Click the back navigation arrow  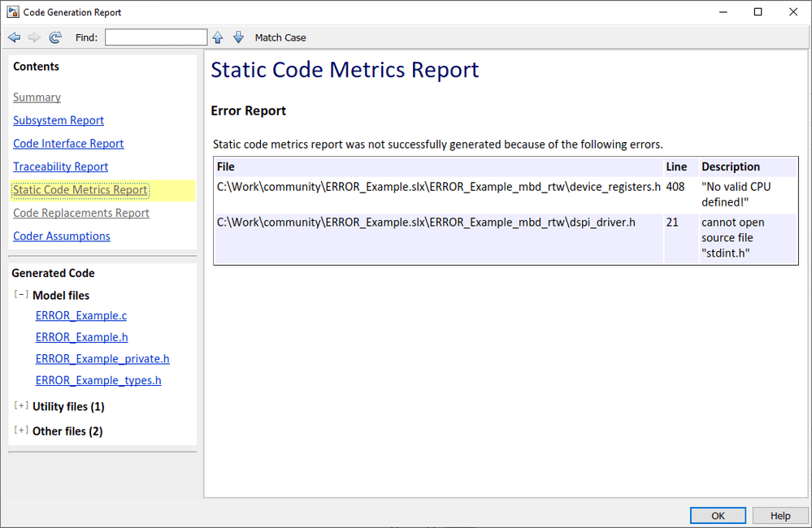(13, 37)
